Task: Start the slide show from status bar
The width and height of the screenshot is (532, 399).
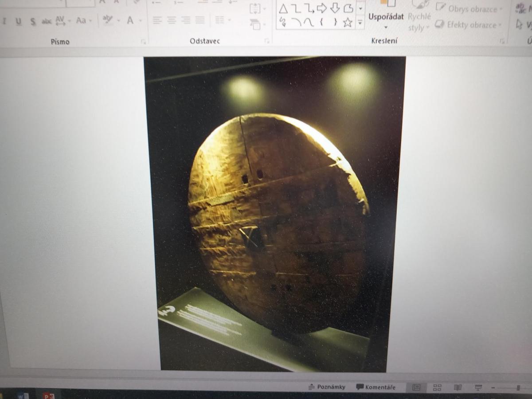Action: click(478, 387)
